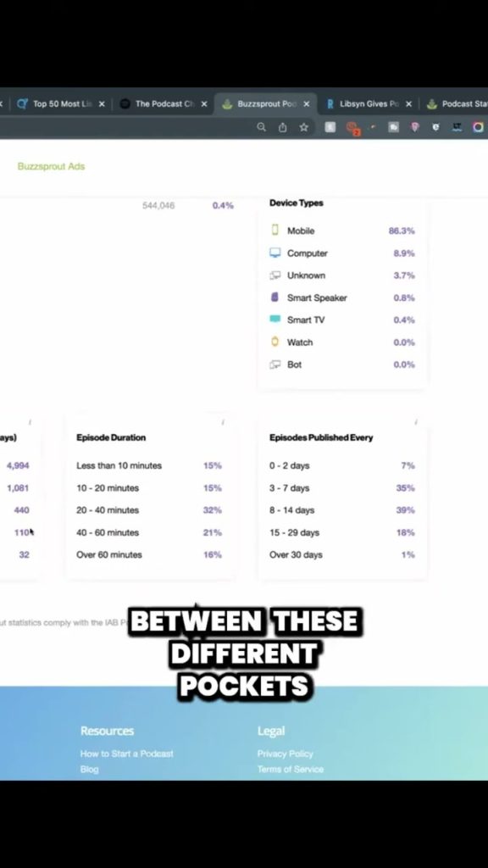Switch to the Podcast Stat tab
This screenshot has width=488, height=868.
point(457,103)
